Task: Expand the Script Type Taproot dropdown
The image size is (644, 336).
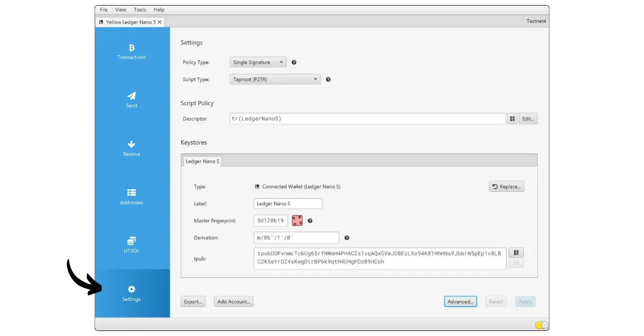Action: point(275,79)
